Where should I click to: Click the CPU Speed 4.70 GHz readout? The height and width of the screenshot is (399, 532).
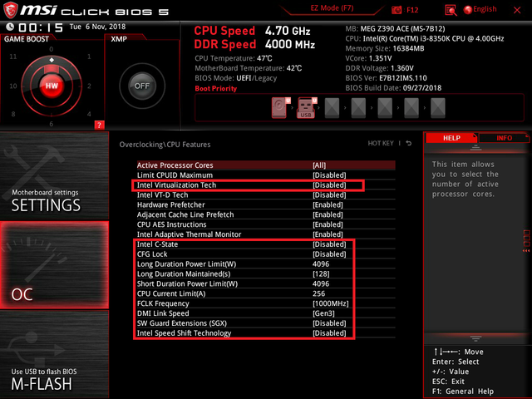(x=252, y=31)
